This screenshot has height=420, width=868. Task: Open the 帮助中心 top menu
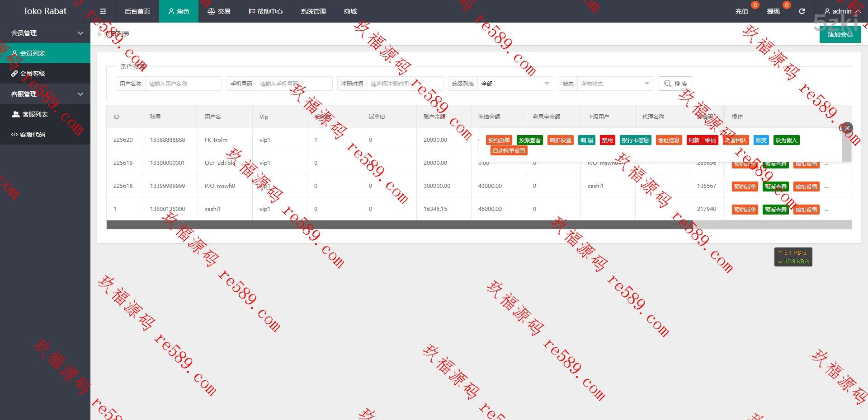[265, 11]
